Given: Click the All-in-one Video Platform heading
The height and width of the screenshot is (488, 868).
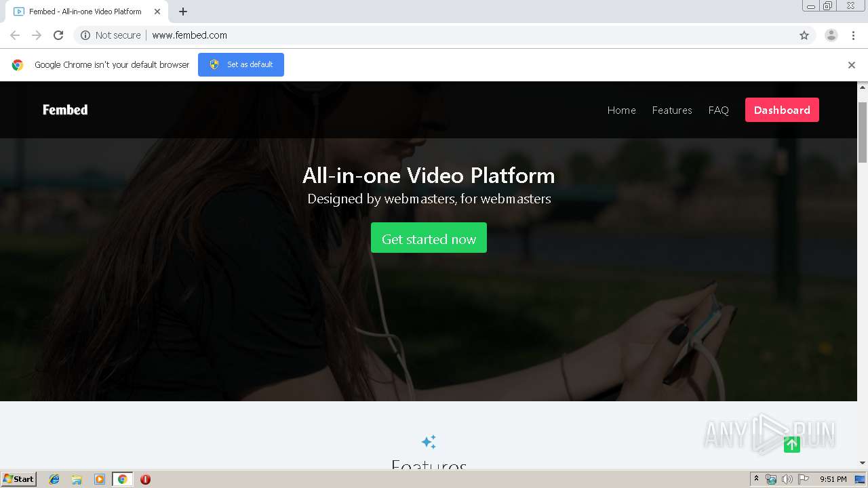Looking at the screenshot, I should tap(429, 176).
